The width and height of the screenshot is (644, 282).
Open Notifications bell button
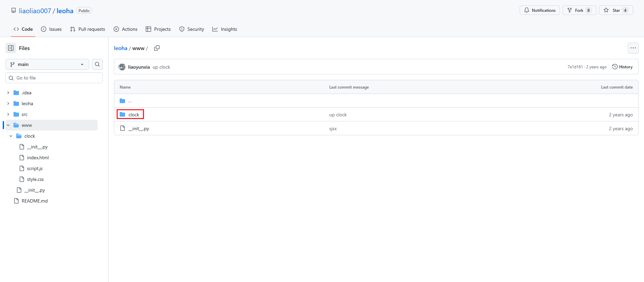tap(540, 10)
